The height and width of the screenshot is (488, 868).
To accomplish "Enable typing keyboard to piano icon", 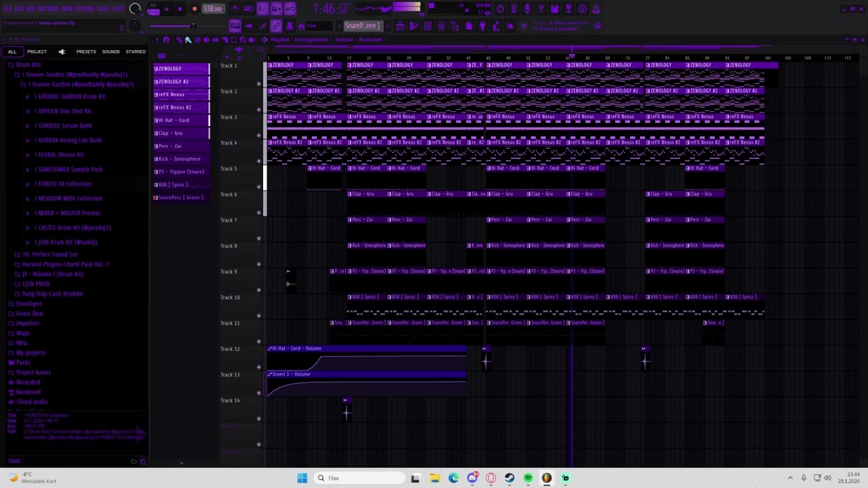I will pos(235,26).
